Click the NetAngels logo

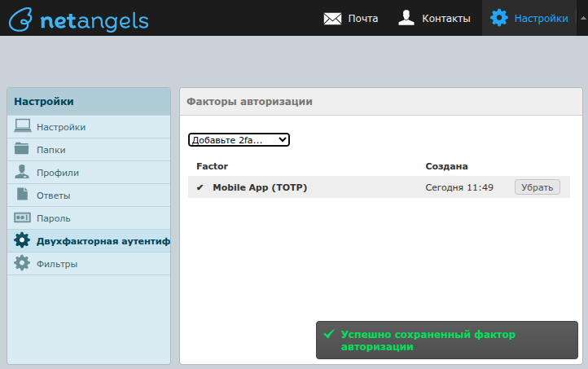pyautogui.click(x=79, y=18)
